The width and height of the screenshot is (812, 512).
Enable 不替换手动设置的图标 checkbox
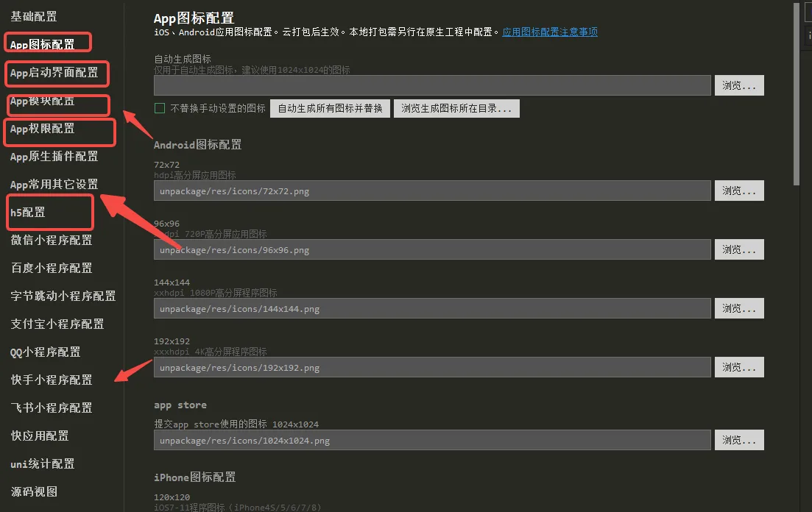[x=160, y=108]
